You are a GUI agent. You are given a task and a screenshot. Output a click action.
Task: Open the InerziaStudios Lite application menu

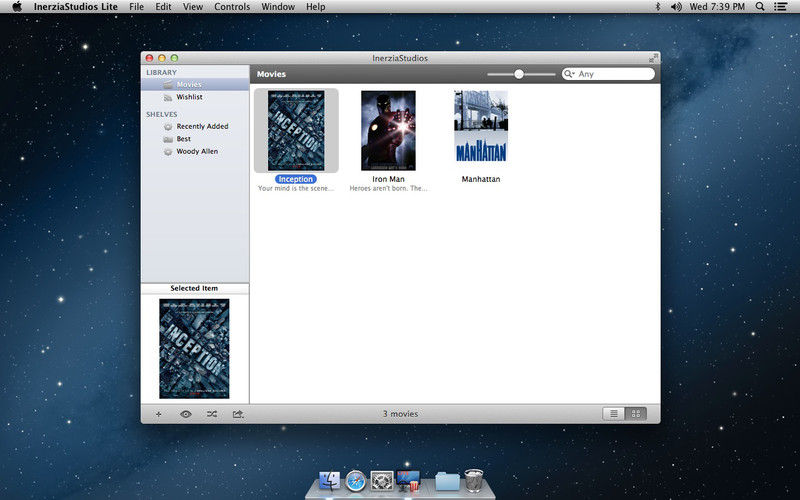(76, 7)
